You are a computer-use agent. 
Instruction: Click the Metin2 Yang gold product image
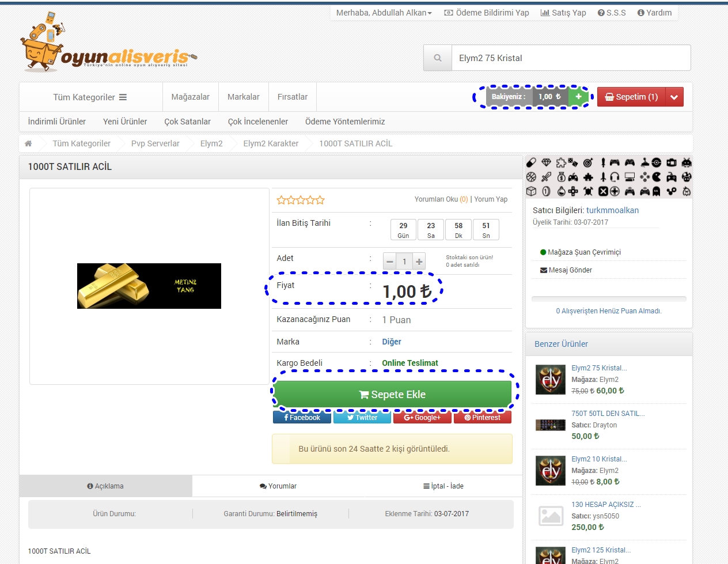(149, 286)
